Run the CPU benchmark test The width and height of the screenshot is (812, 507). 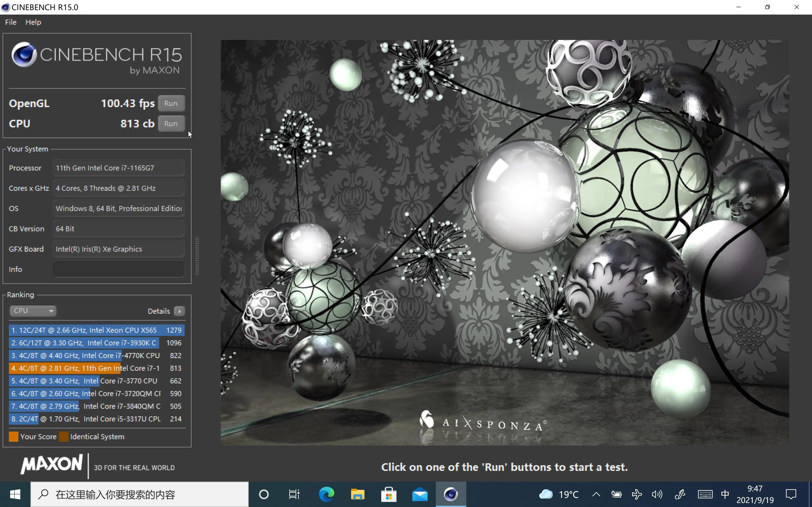[x=171, y=124]
